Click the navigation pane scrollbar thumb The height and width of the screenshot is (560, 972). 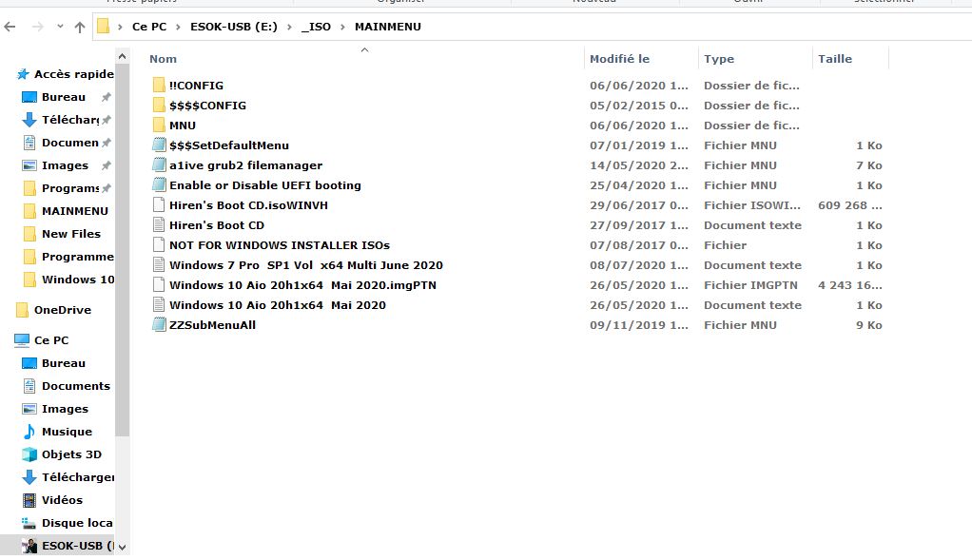point(122,250)
